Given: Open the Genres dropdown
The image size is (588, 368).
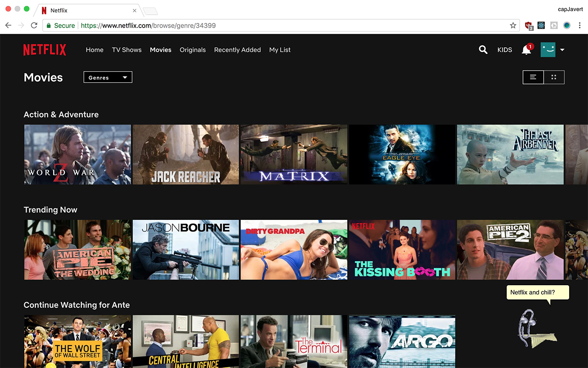Looking at the screenshot, I should pos(108,77).
